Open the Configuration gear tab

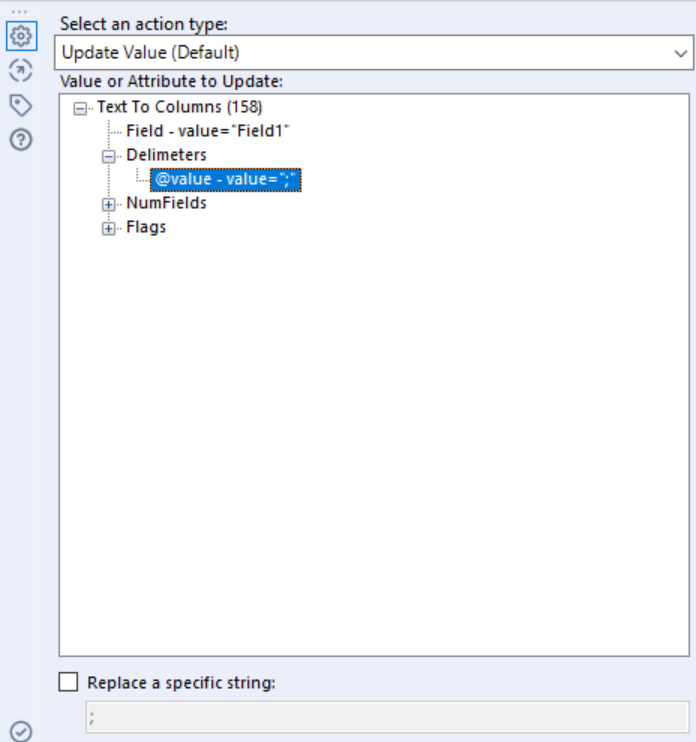pyautogui.click(x=21, y=36)
